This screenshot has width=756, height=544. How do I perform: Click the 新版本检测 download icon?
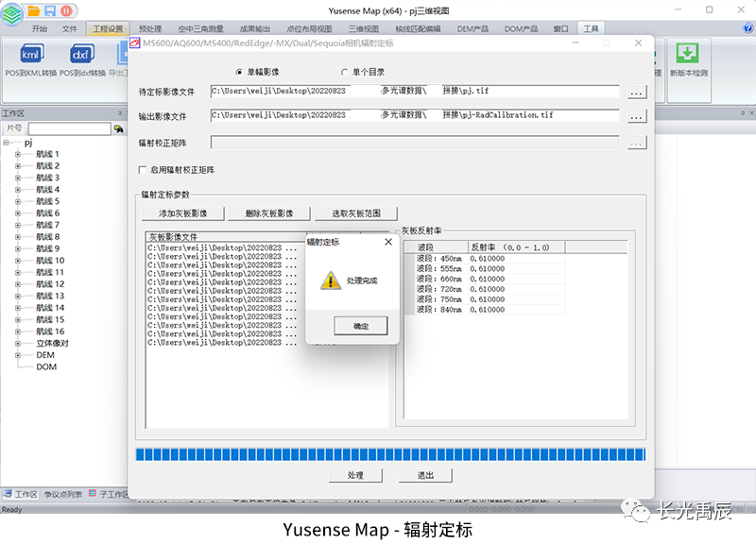[x=688, y=54]
